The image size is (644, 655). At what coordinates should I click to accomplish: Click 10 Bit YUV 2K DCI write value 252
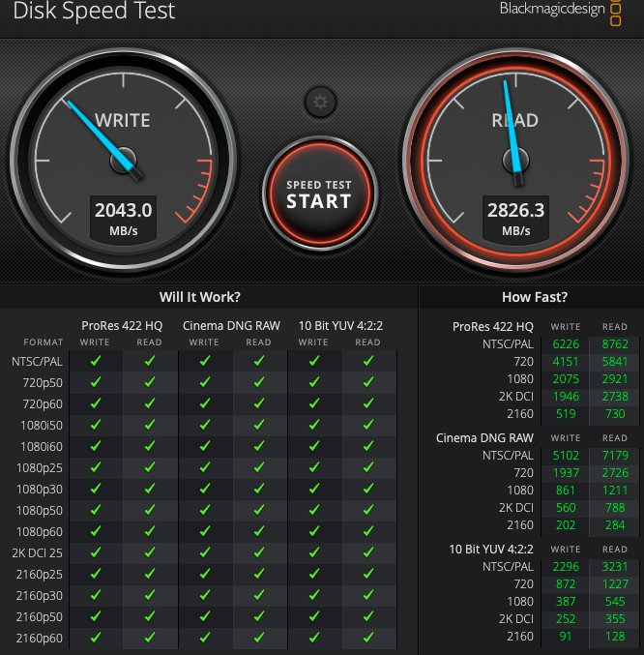(x=566, y=619)
